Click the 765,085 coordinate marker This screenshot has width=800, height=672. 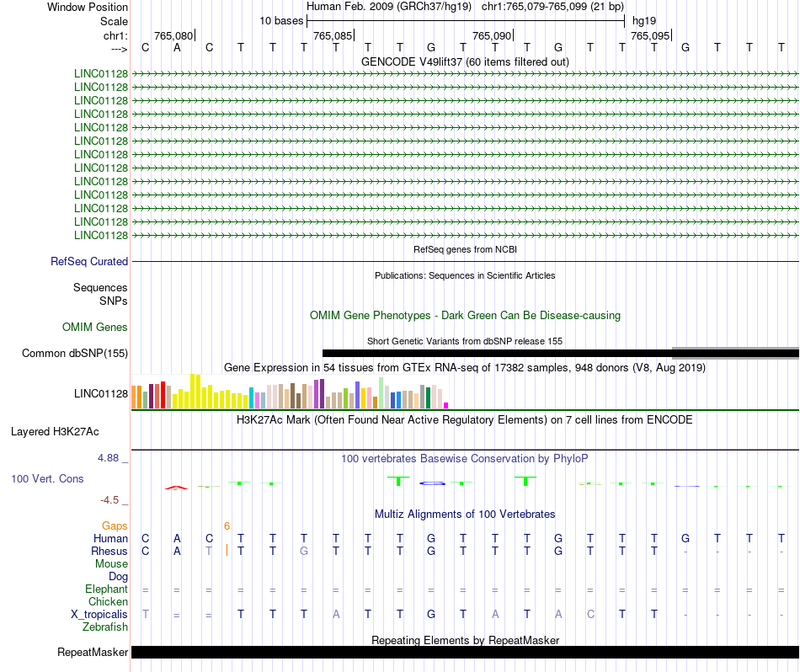coord(333,35)
